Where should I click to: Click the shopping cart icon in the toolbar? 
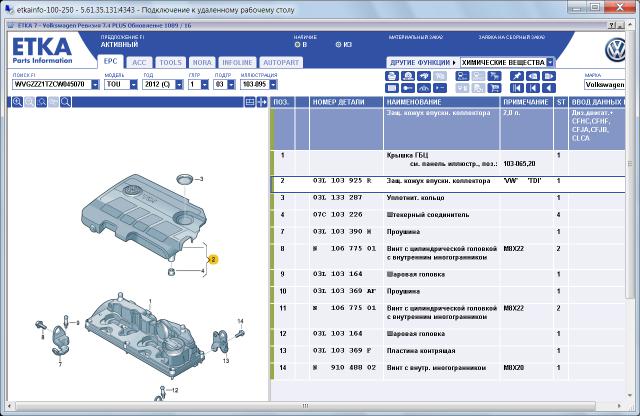pyautogui.click(x=494, y=88)
